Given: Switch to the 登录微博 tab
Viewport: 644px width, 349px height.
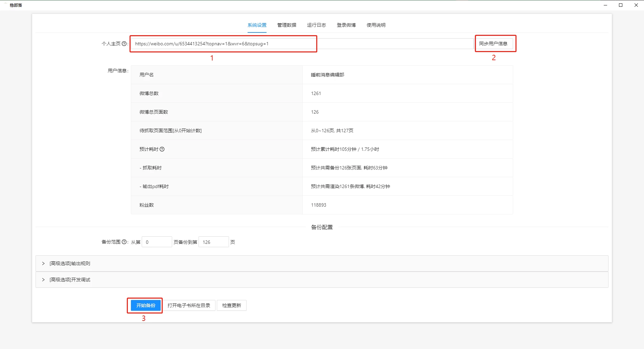Looking at the screenshot, I should 346,25.
